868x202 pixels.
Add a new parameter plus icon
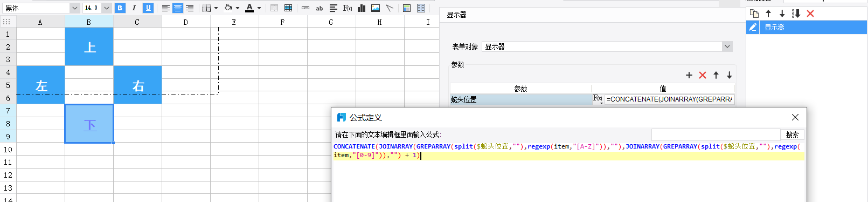pos(689,75)
